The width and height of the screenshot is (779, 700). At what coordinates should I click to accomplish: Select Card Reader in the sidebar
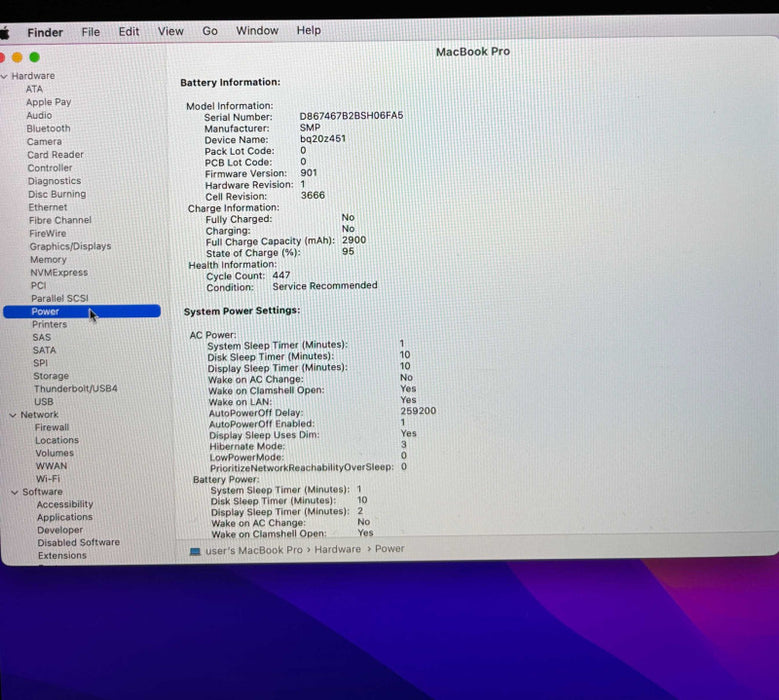pyautogui.click(x=55, y=155)
